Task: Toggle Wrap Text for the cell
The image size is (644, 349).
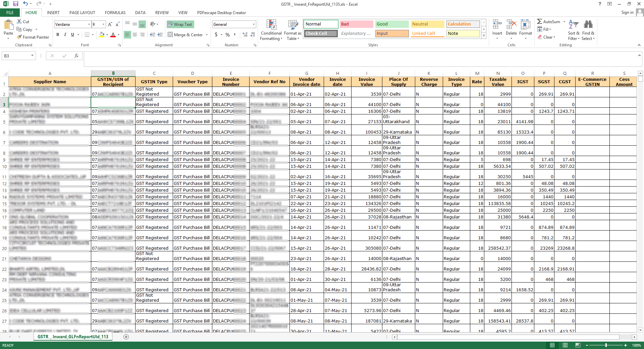Action: 180,24
